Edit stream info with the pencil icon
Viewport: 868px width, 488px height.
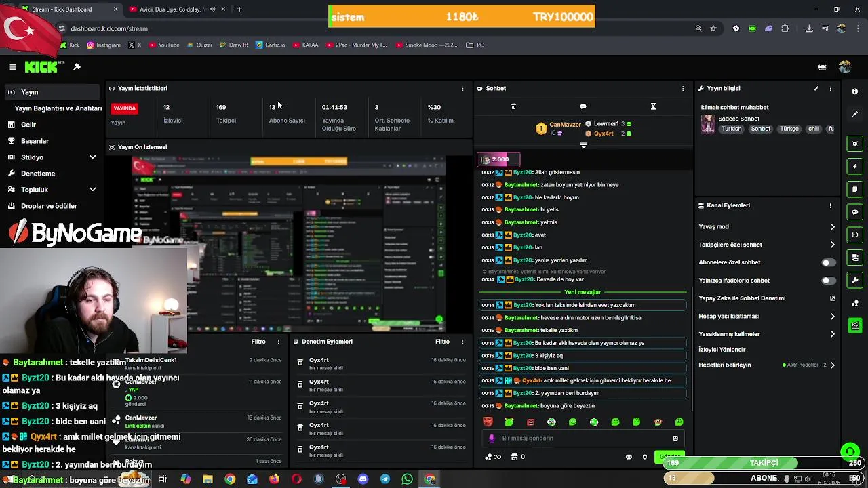click(x=816, y=89)
